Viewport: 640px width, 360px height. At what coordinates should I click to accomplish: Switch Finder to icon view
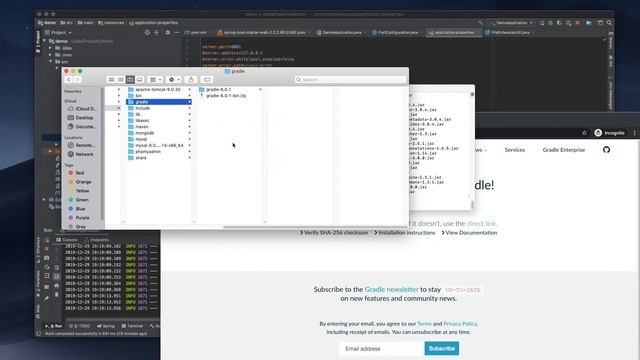111,80
